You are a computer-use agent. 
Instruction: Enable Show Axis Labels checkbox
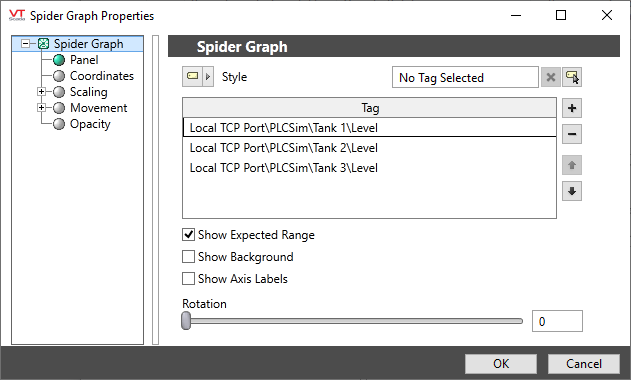point(188,279)
